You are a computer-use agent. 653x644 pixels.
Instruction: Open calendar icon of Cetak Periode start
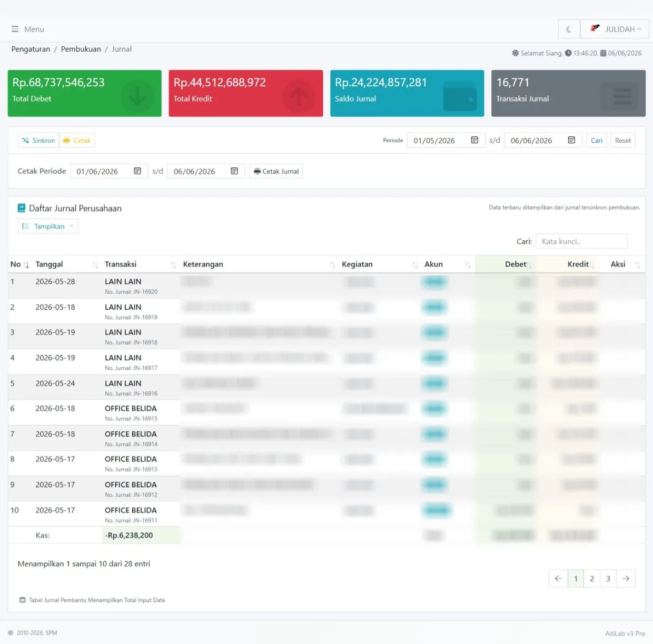point(137,171)
